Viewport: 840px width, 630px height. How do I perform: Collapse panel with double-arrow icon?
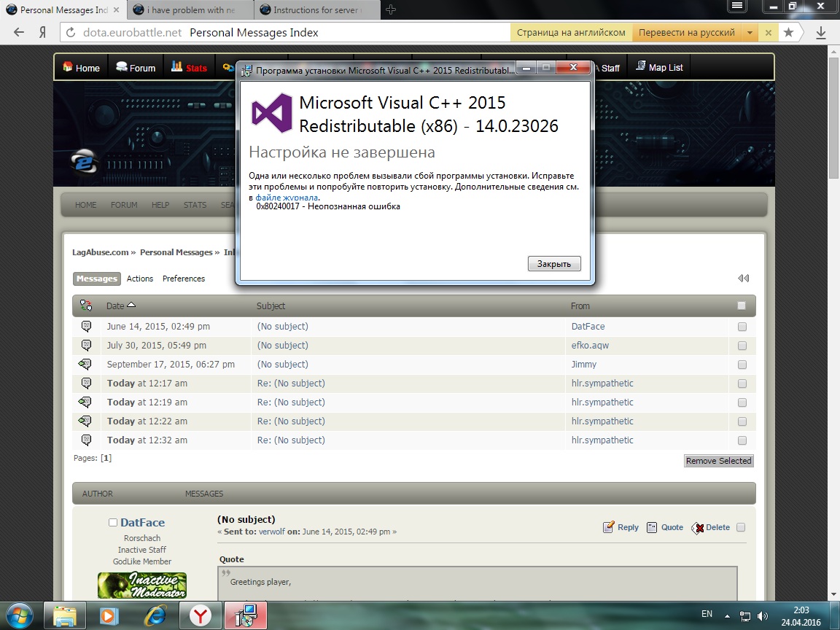(743, 278)
